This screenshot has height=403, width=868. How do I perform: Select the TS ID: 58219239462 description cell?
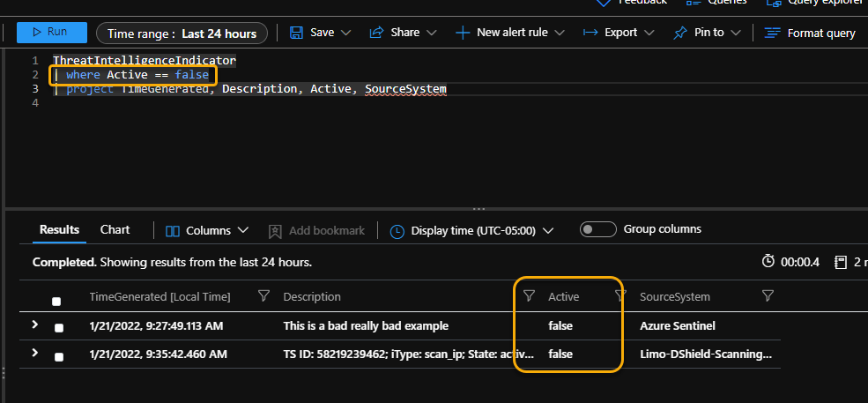(x=409, y=354)
